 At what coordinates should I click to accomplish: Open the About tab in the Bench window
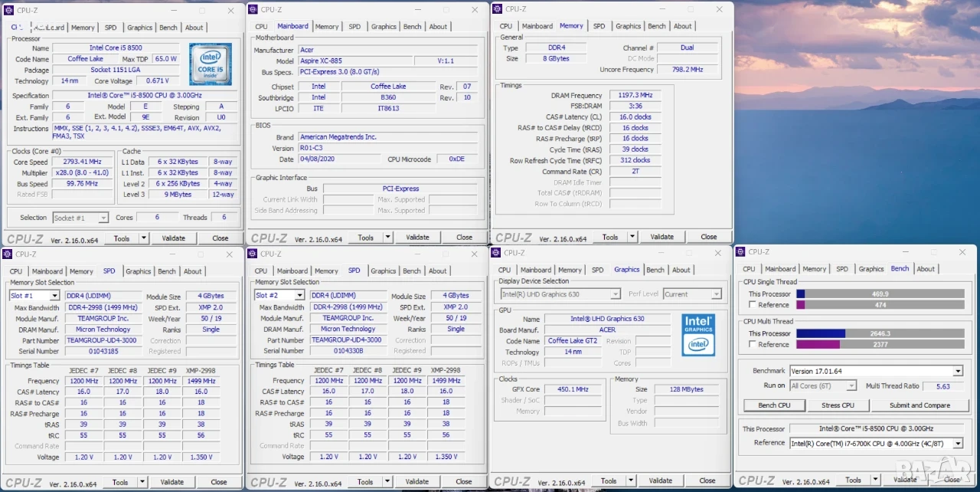click(926, 269)
